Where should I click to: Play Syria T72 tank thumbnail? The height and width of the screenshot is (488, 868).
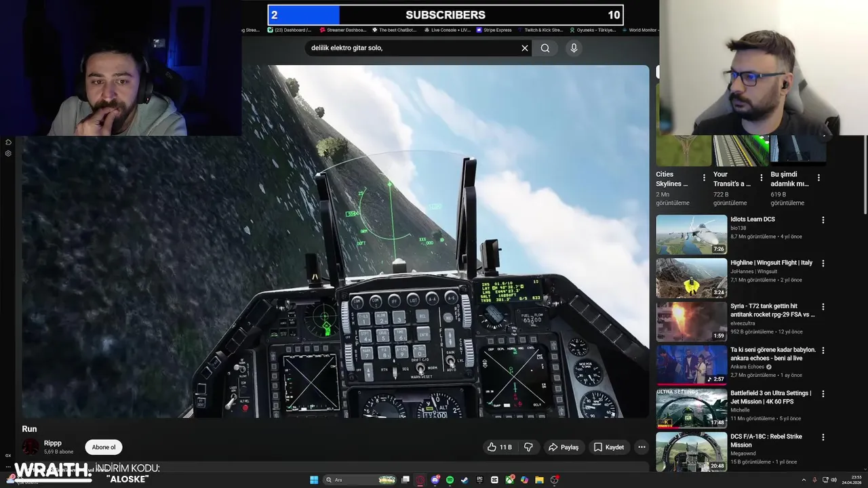(x=691, y=321)
